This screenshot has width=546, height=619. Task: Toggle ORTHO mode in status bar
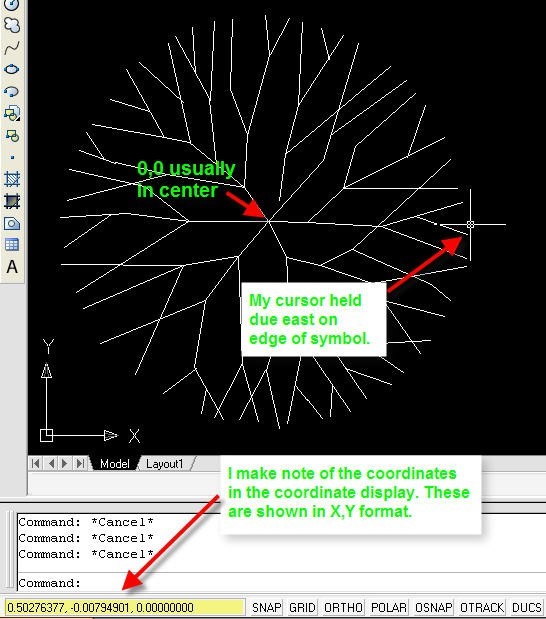pos(343,608)
